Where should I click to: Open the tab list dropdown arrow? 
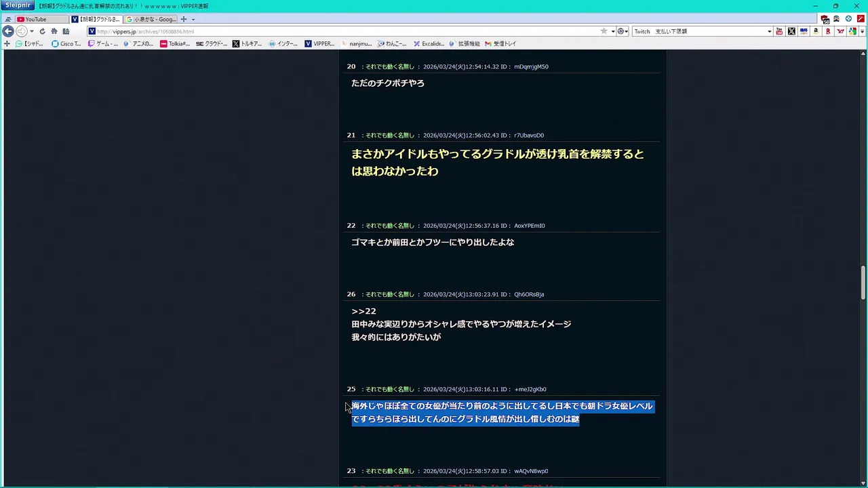click(193, 19)
